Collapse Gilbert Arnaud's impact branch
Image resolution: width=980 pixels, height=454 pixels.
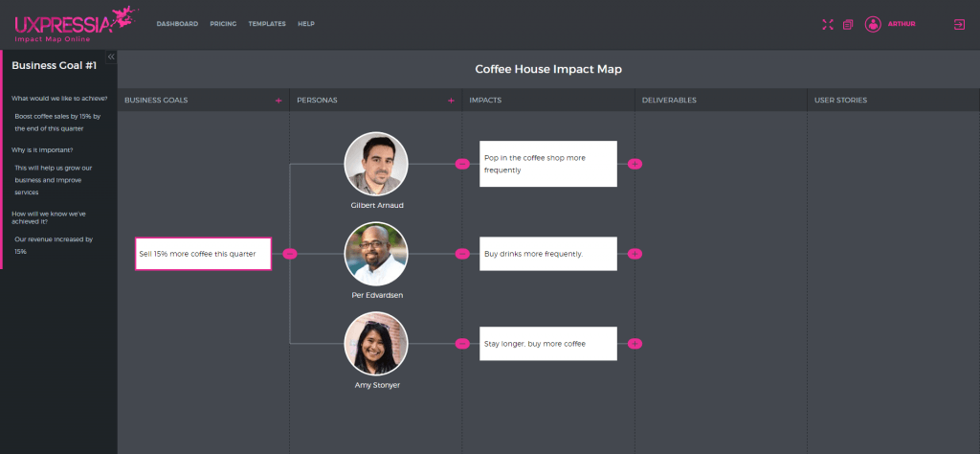(x=462, y=164)
